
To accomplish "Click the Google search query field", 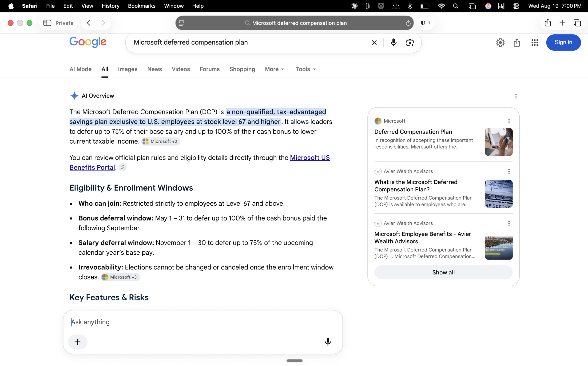I will (x=250, y=43).
